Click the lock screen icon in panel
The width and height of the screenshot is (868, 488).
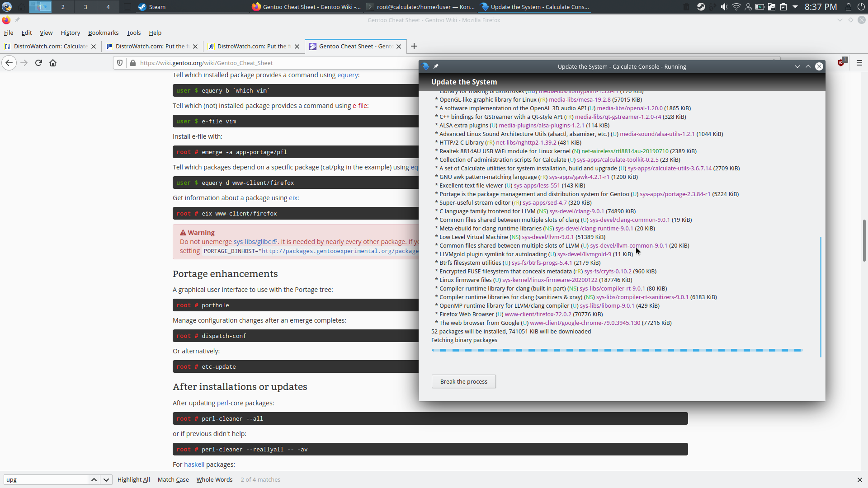(849, 7)
